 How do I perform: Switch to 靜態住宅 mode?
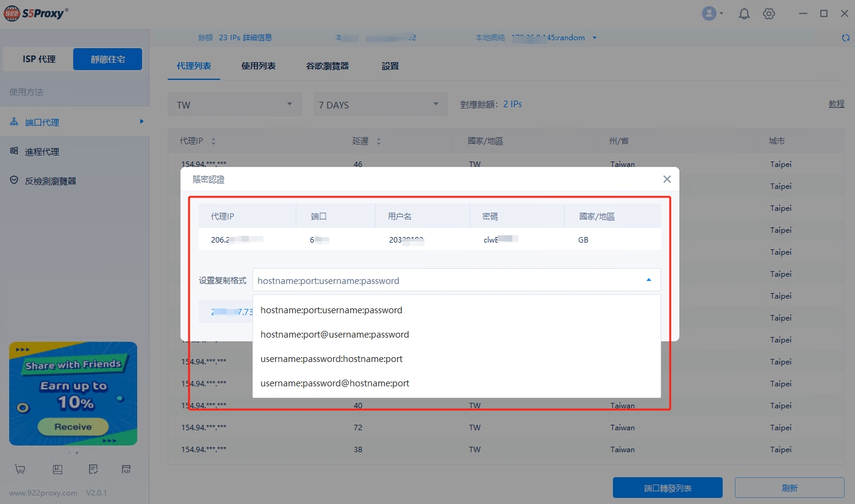point(107,59)
